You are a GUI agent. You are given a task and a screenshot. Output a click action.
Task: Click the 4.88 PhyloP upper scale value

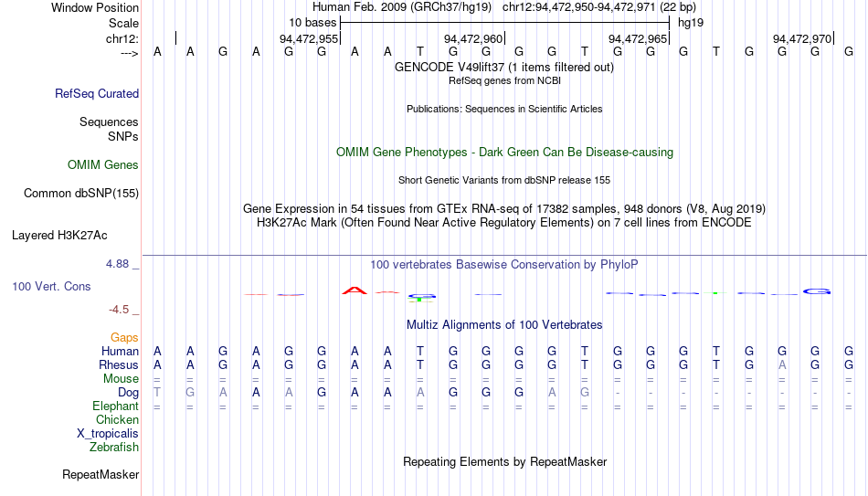(117, 264)
